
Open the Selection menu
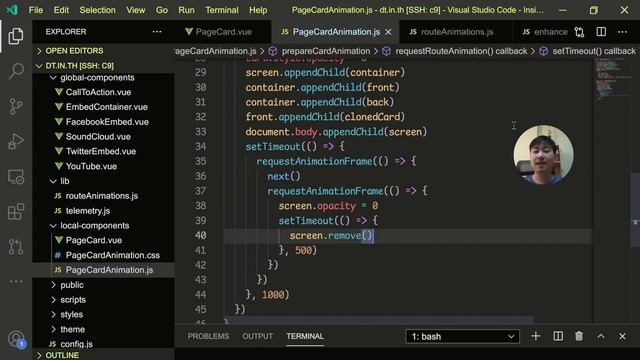98,10
